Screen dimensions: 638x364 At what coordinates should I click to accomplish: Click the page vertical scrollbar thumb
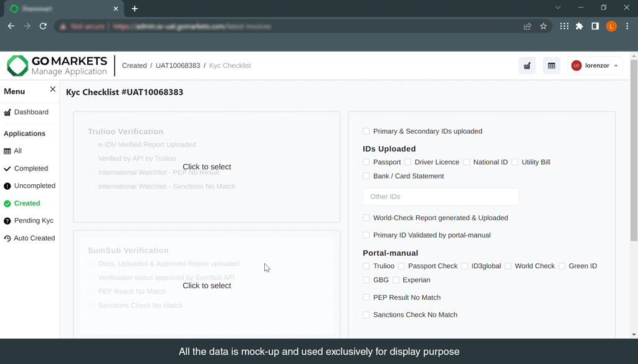[634, 151]
